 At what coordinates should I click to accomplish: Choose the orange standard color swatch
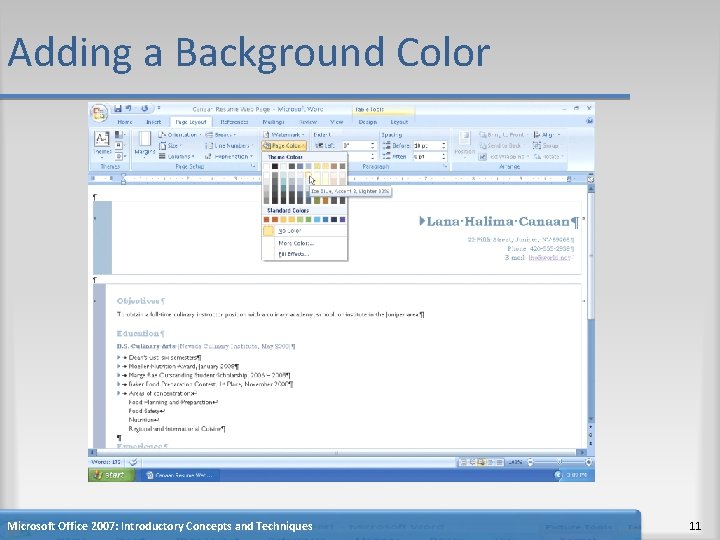[283, 219]
